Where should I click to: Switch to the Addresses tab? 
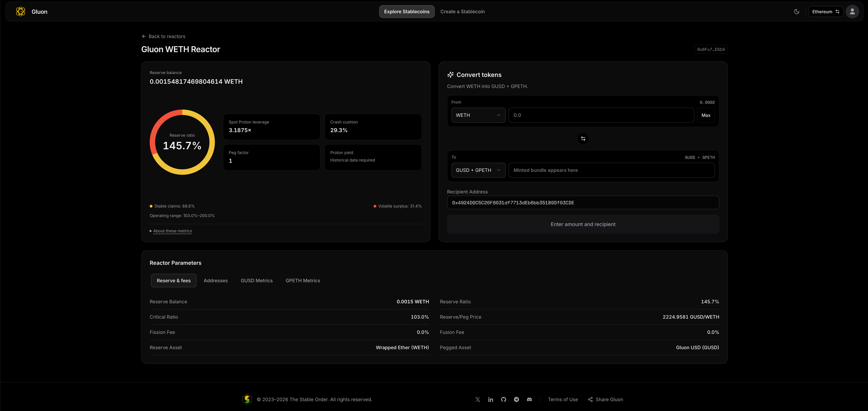216,281
